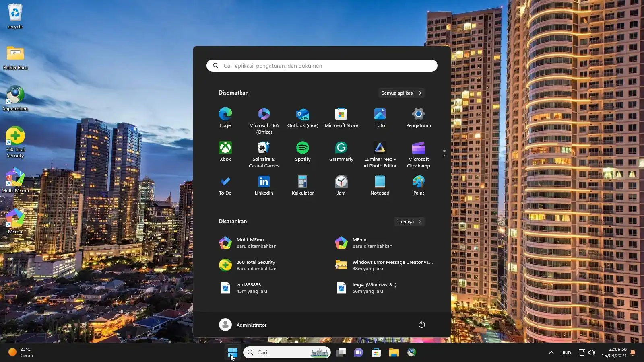Open the chat app on taskbar
The width and height of the screenshot is (644, 362).
(x=358, y=352)
